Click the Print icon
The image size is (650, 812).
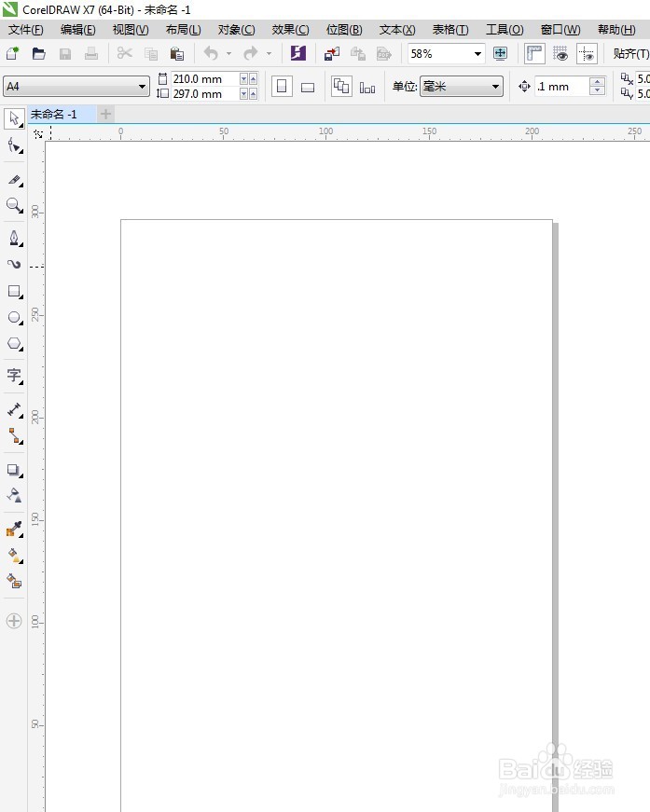[x=91, y=53]
